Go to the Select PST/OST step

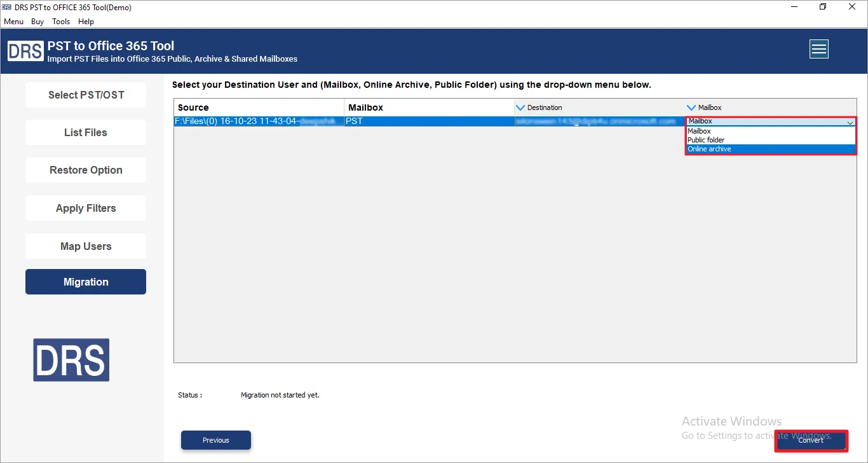pyautogui.click(x=86, y=95)
